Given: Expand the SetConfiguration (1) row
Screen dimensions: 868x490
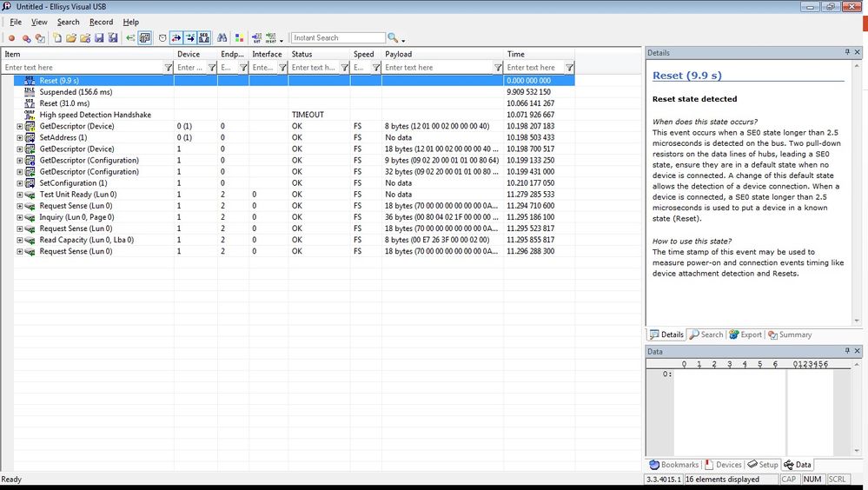Looking at the screenshot, I should click(19, 183).
